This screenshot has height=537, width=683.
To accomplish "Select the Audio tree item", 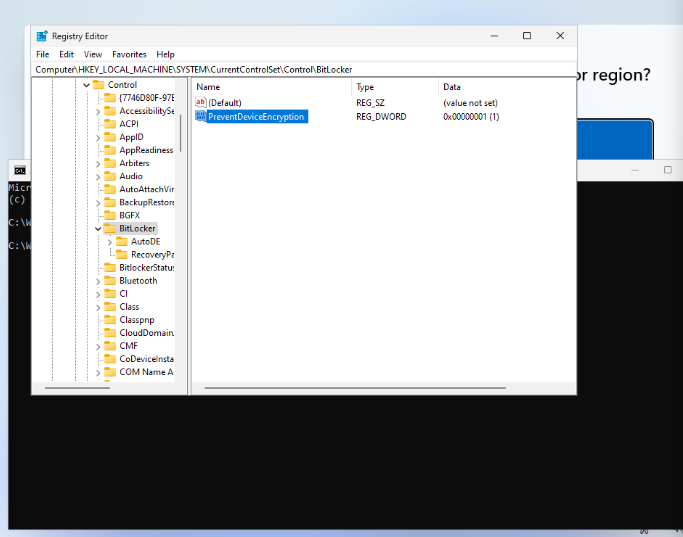I will 131,176.
